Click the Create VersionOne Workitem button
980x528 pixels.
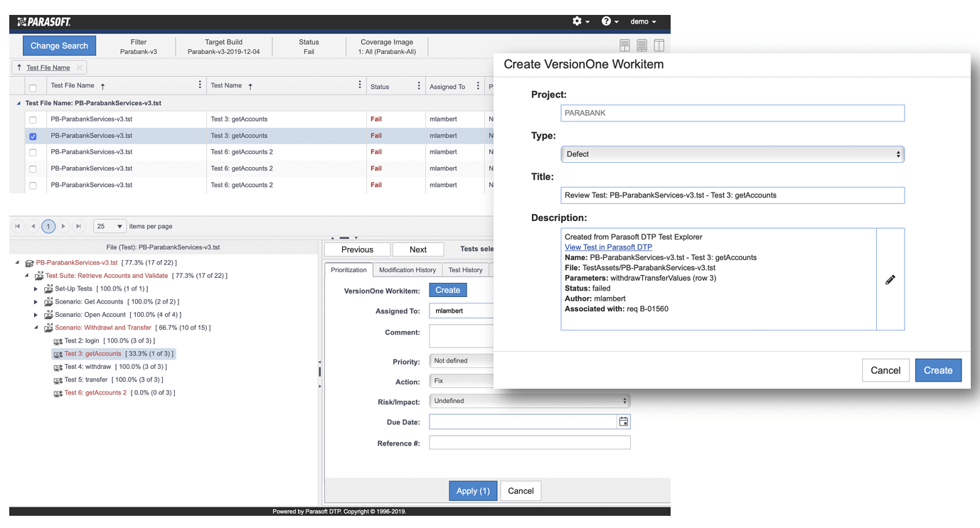tap(448, 290)
